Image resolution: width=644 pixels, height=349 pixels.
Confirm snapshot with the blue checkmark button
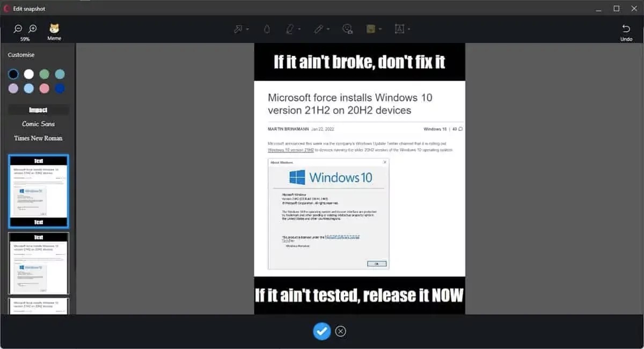coord(321,331)
